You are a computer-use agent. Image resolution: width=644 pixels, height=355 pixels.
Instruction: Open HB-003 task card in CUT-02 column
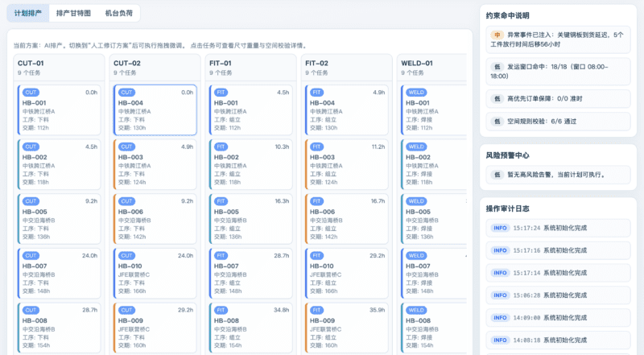155,164
